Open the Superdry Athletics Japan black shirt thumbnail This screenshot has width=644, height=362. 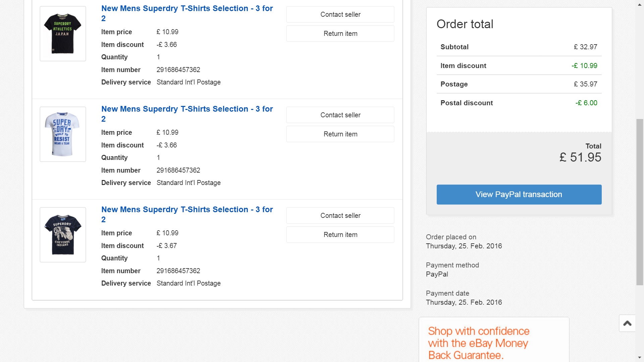63,34
